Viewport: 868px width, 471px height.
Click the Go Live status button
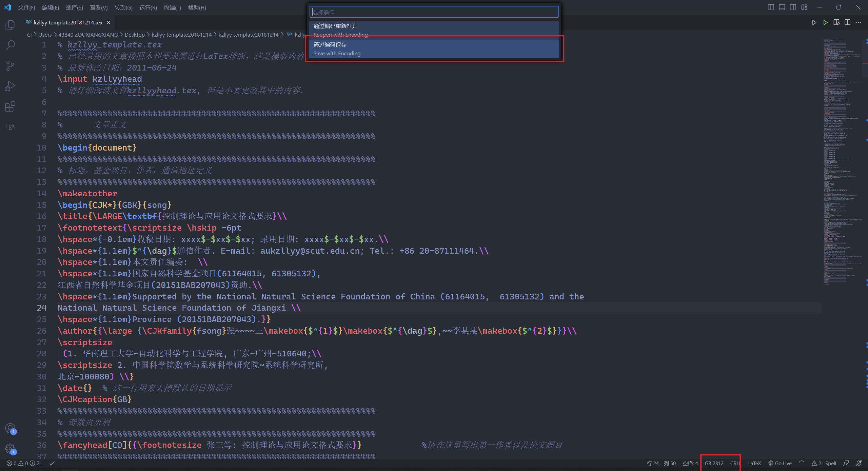click(780, 463)
